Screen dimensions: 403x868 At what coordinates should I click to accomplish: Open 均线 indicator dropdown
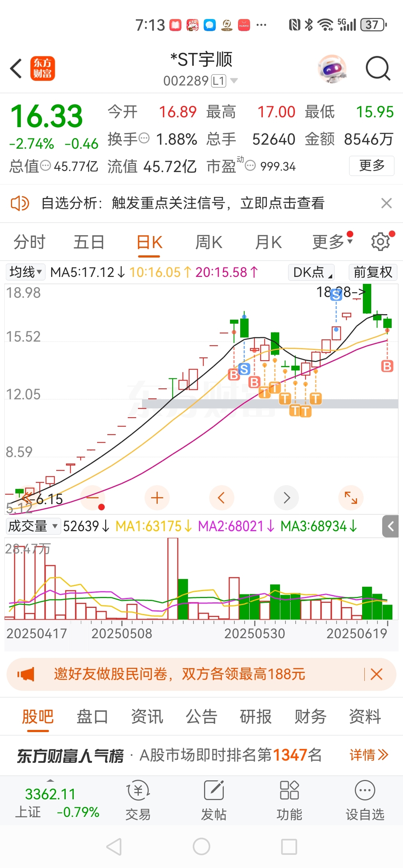pyautogui.click(x=26, y=272)
